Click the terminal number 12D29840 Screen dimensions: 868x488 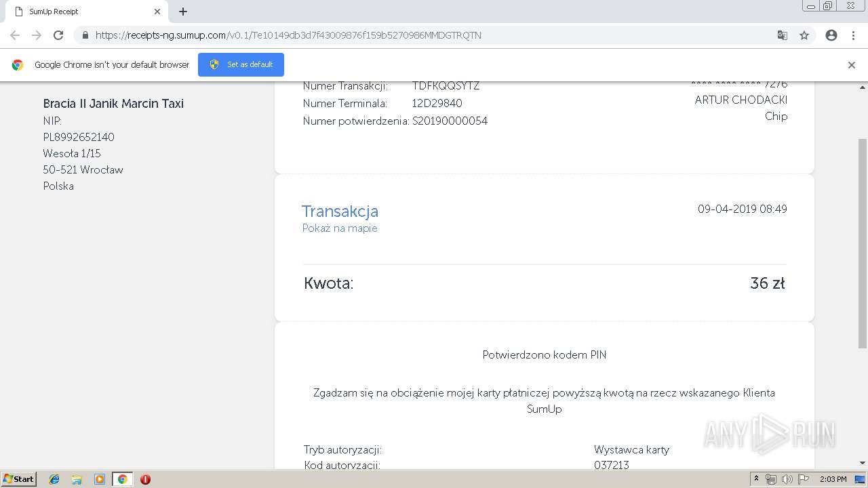(x=437, y=104)
